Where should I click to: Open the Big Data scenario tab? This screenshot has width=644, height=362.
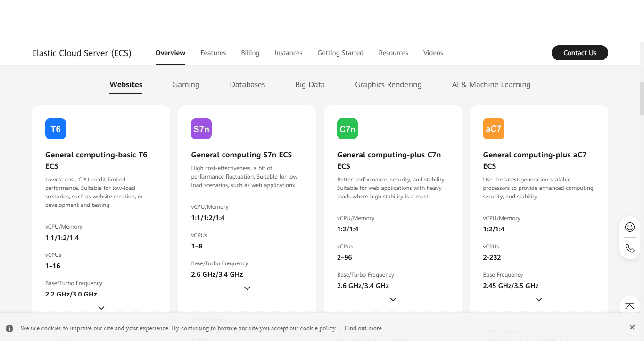[310, 85]
